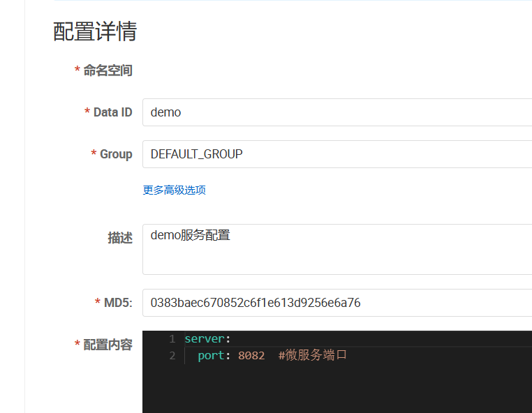Click the 配置内容 label

coord(108,345)
